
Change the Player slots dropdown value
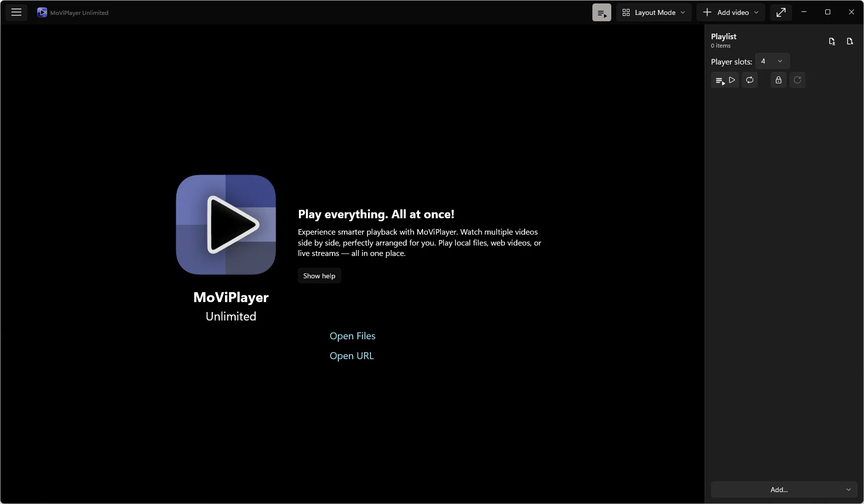point(772,61)
